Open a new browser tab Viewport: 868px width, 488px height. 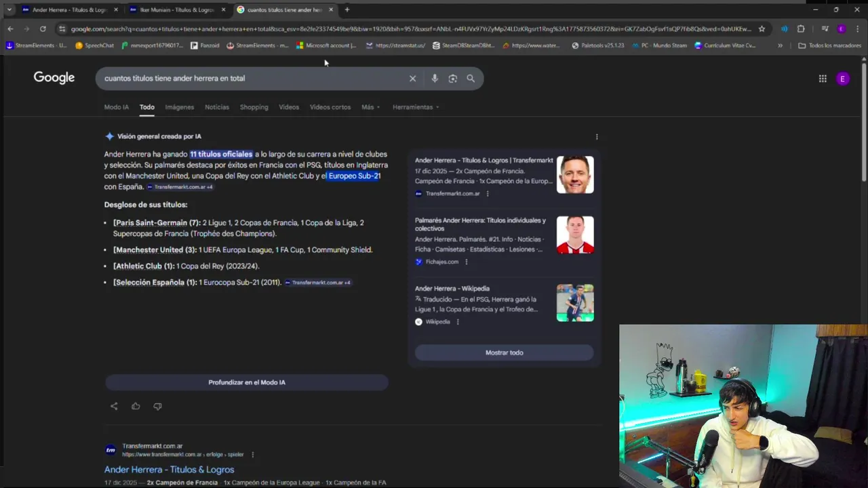click(x=347, y=9)
